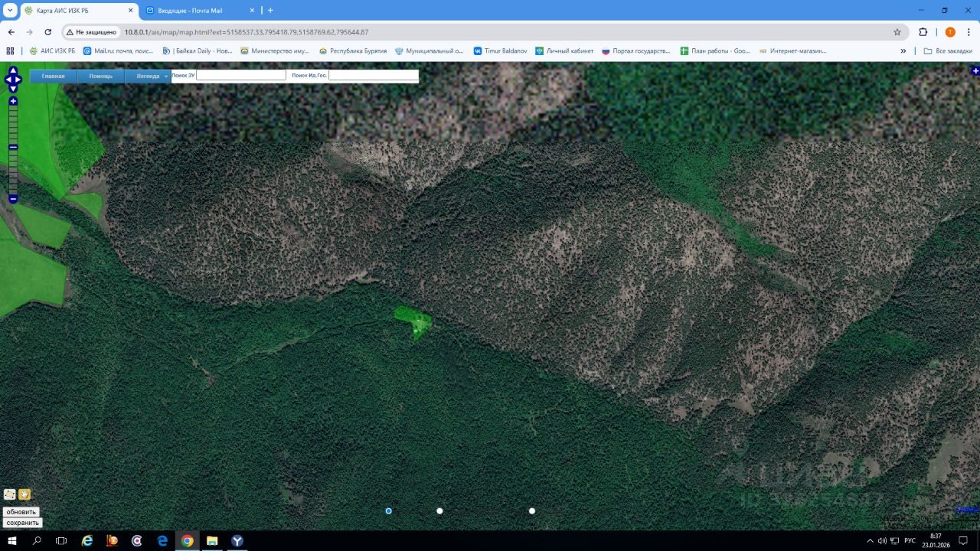Click the address bar URL
Image resolution: width=980 pixels, height=551 pixels.
247,32
